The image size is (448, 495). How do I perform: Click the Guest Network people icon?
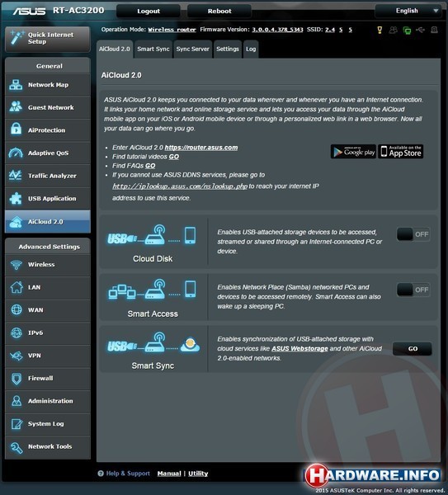[x=16, y=107]
